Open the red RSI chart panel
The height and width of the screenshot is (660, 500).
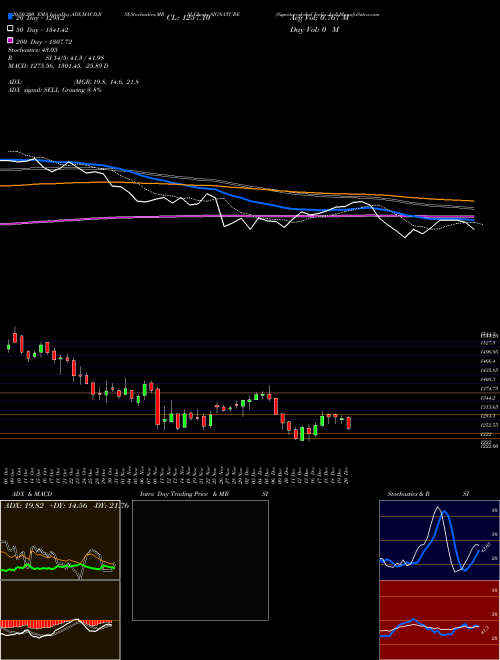click(439, 620)
